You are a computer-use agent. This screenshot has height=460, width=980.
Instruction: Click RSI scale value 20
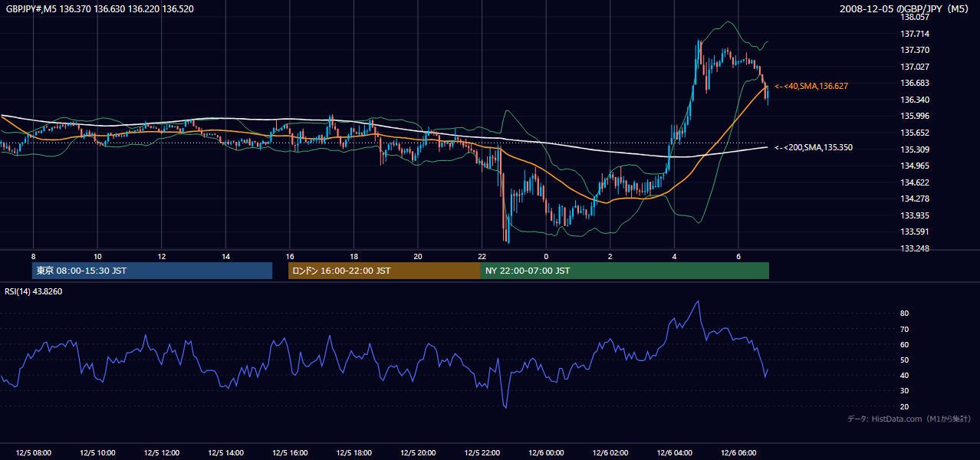(x=905, y=406)
